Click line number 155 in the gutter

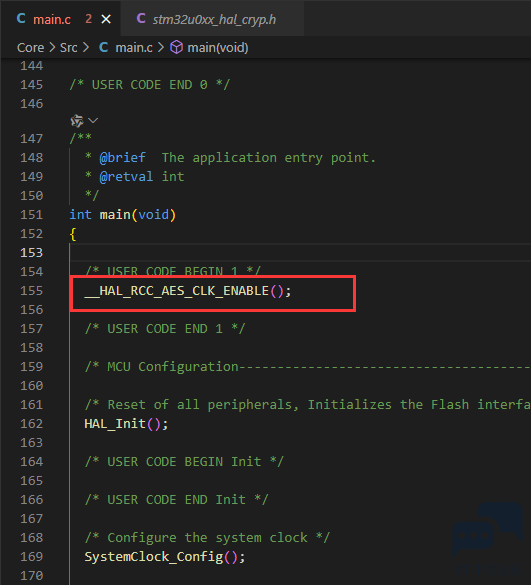coord(32,291)
